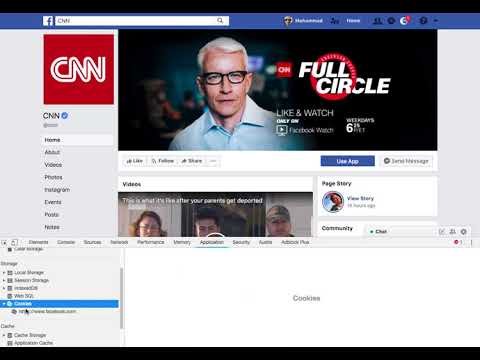
Task: Select the Application tab
Action: pyautogui.click(x=212, y=242)
